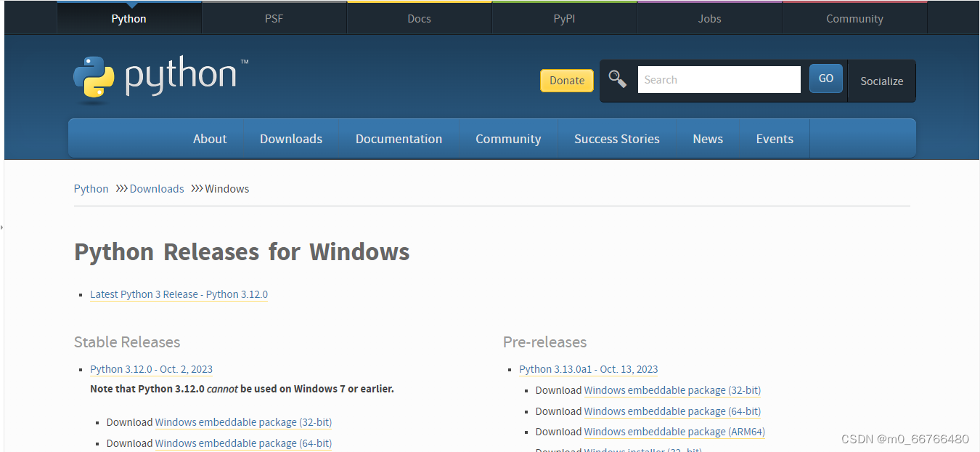The image size is (980, 452).
Task: Download stable Windows embeddable package (32-bit)
Action: pos(243,422)
